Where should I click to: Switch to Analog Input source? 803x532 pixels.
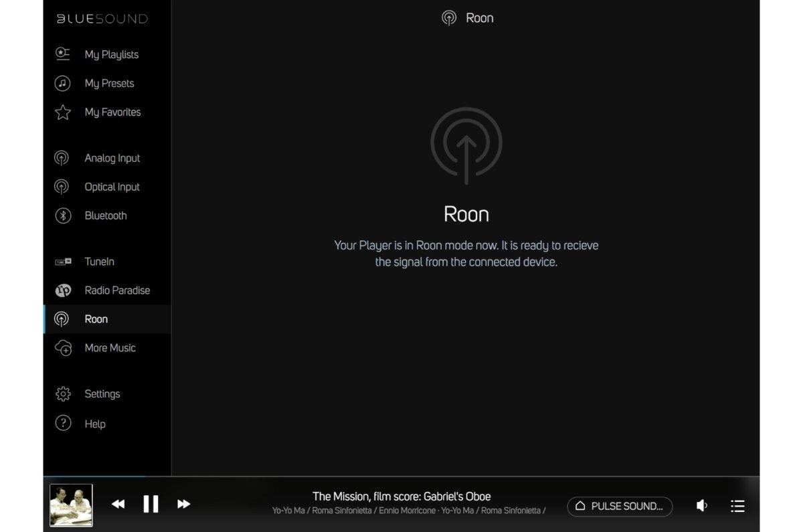point(112,158)
